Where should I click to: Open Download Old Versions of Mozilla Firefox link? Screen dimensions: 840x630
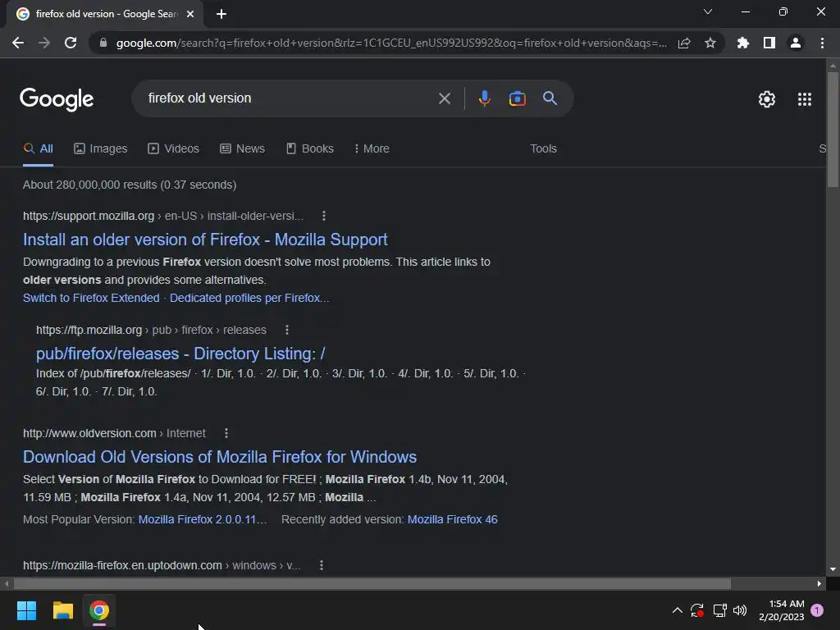(x=220, y=457)
